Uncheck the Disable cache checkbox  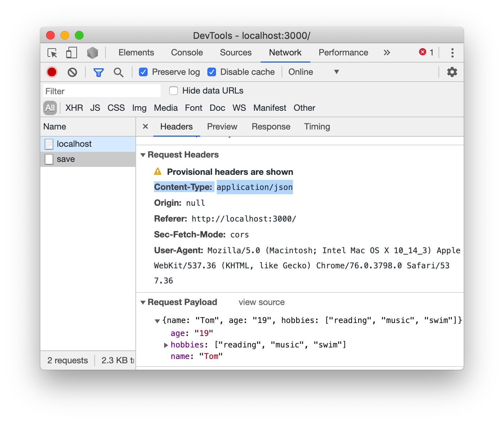tap(212, 72)
